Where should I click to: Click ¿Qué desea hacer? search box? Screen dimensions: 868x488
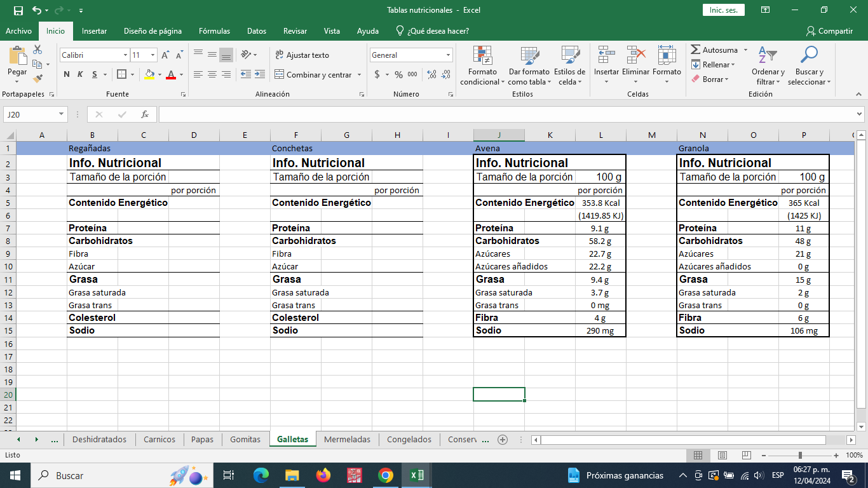[x=433, y=30]
